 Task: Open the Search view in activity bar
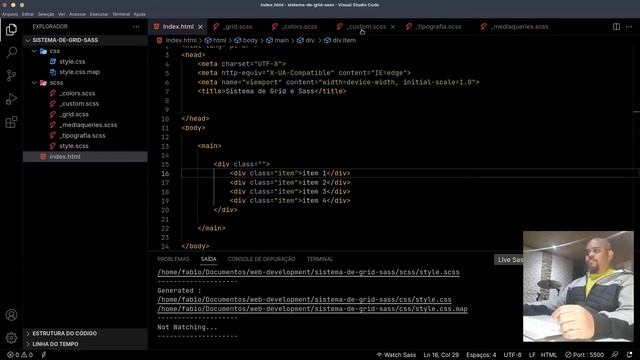pyautogui.click(x=11, y=52)
